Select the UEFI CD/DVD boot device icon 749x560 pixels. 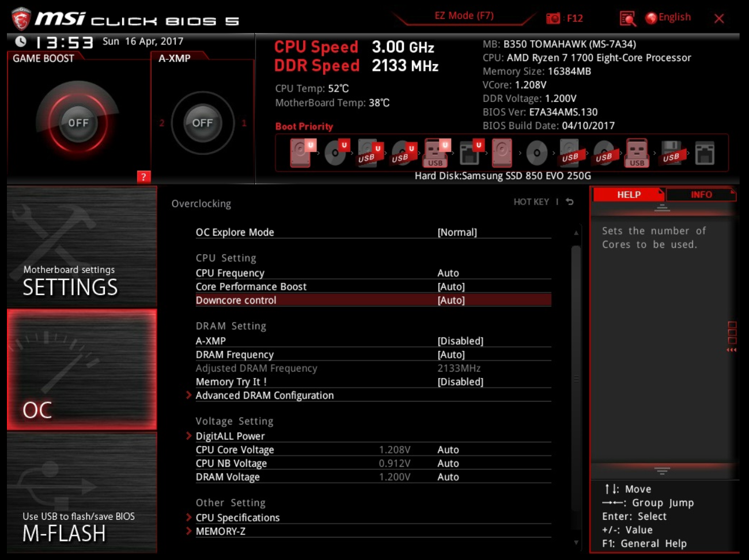336,153
